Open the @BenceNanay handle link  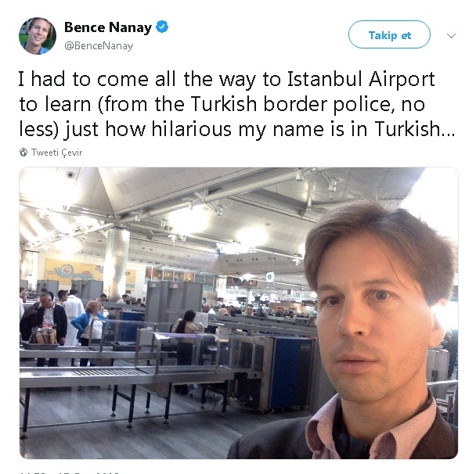click(x=99, y=46)
